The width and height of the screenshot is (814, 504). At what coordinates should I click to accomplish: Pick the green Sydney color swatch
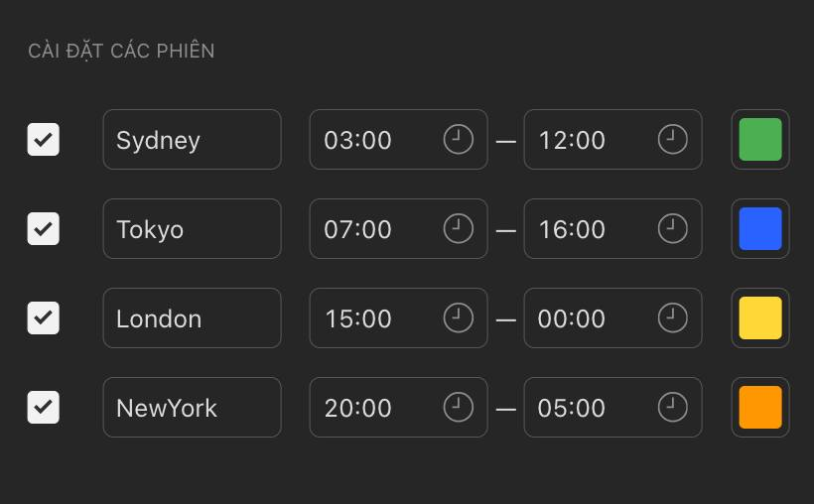click(760, 139)
